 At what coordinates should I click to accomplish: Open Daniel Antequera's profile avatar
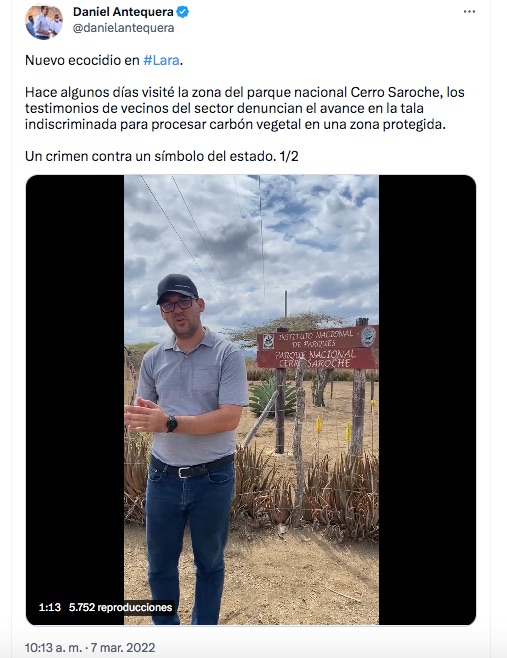44,21
